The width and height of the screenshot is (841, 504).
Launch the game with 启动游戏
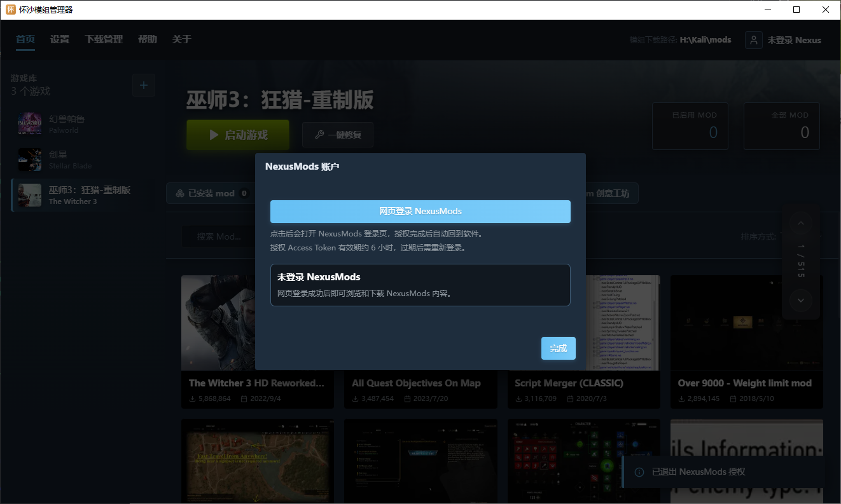click(238, 135)
